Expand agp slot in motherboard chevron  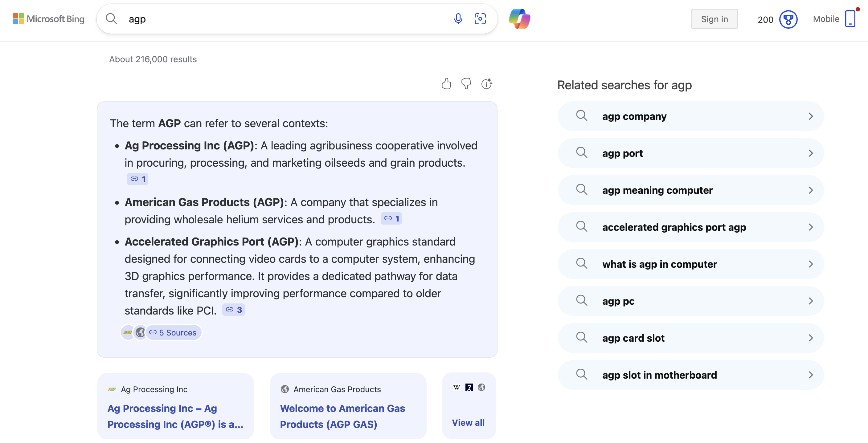pyautogui.click(x=811, y=375)
